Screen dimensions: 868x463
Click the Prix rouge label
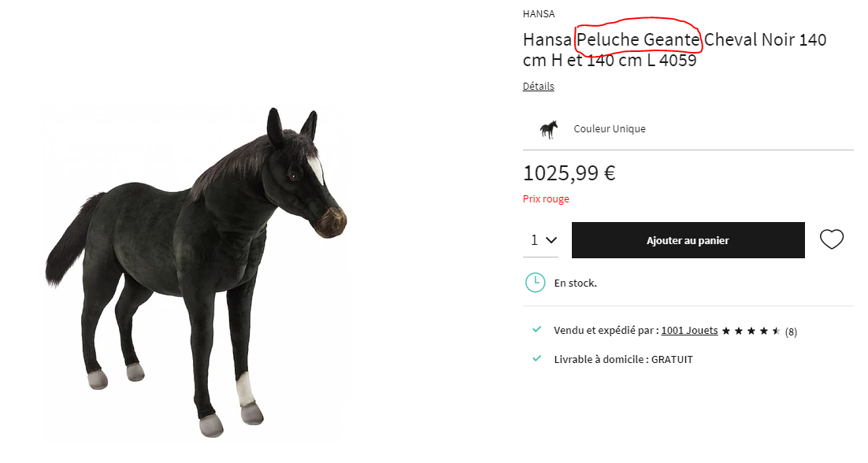[546, 198]
